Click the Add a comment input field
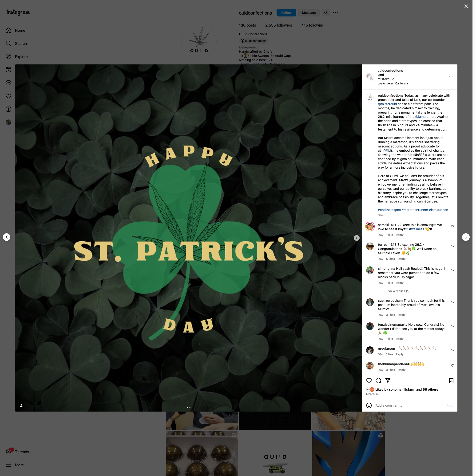This screenshot has width=476, height=476. tap(409, 405)
